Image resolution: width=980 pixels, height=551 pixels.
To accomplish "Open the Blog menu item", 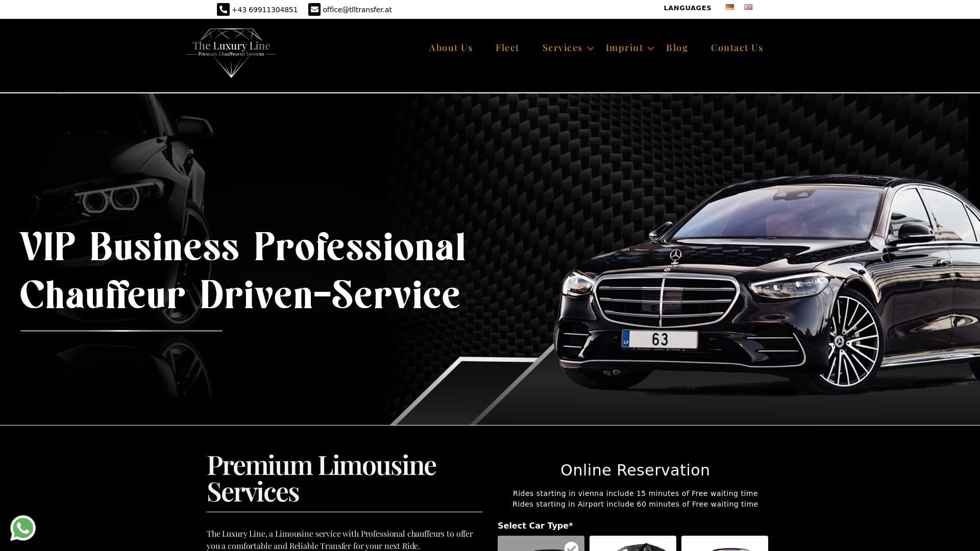I will [677, 47].
